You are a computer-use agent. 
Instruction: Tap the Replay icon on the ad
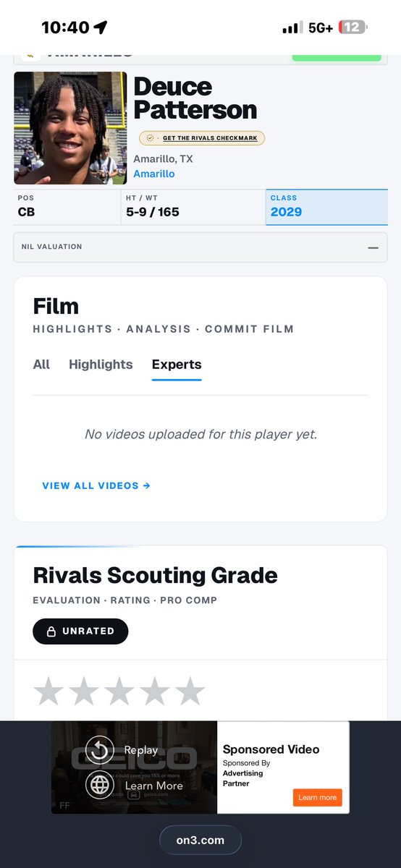tap(100, 751)
